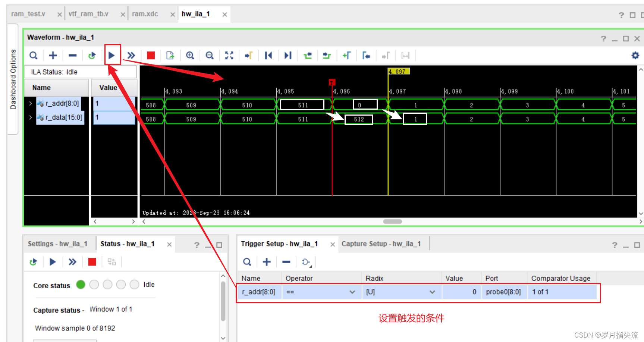
Task: Click the remove minus icon in waveform toolbar
Action: 72,56
